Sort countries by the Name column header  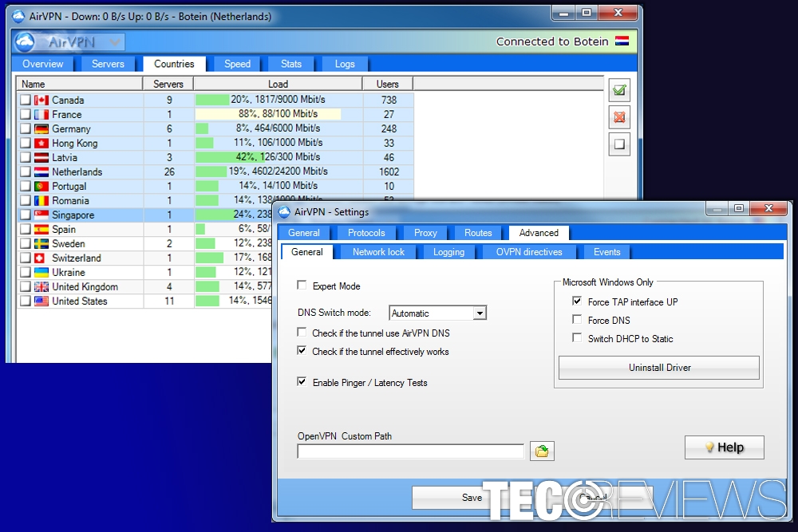[79, 84]
